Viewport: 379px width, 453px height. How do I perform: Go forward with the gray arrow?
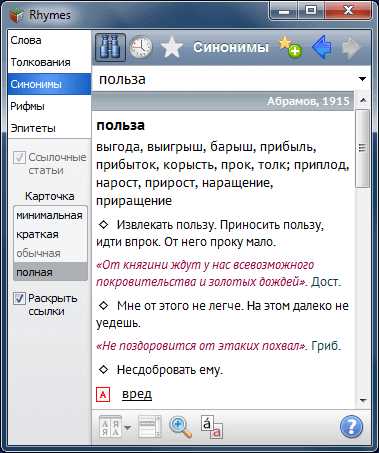(x=351, y=47)
